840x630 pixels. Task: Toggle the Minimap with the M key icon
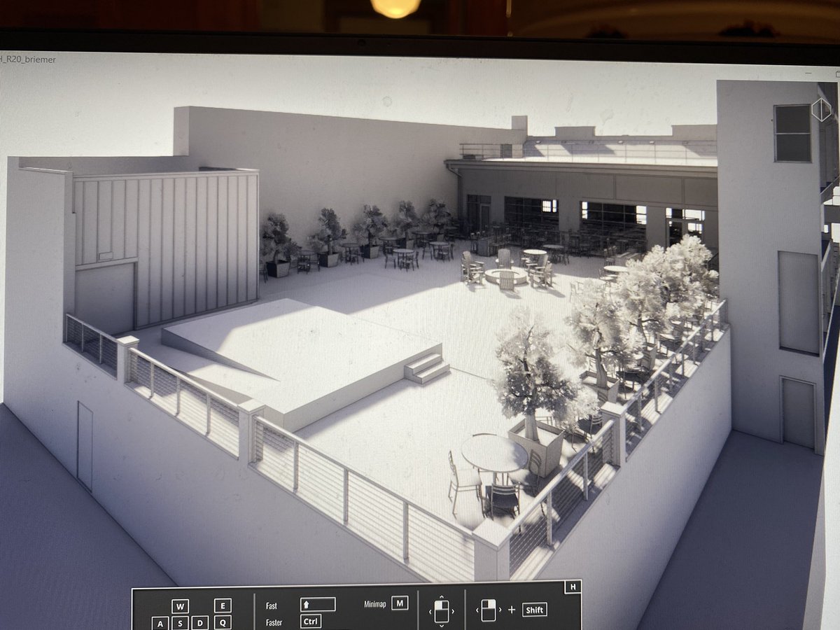399,603
